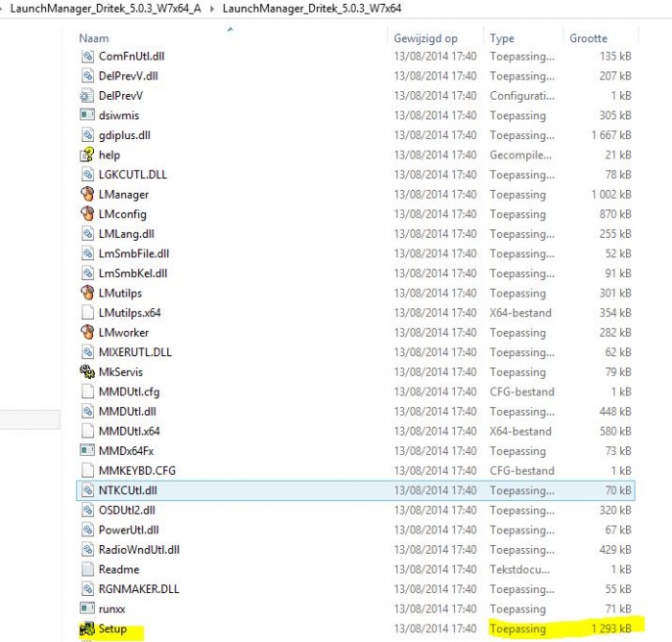The height and width of the screenshot is (642, 672).
Task: Click the DelPrevV configuration gear icon
Action: 87,96
